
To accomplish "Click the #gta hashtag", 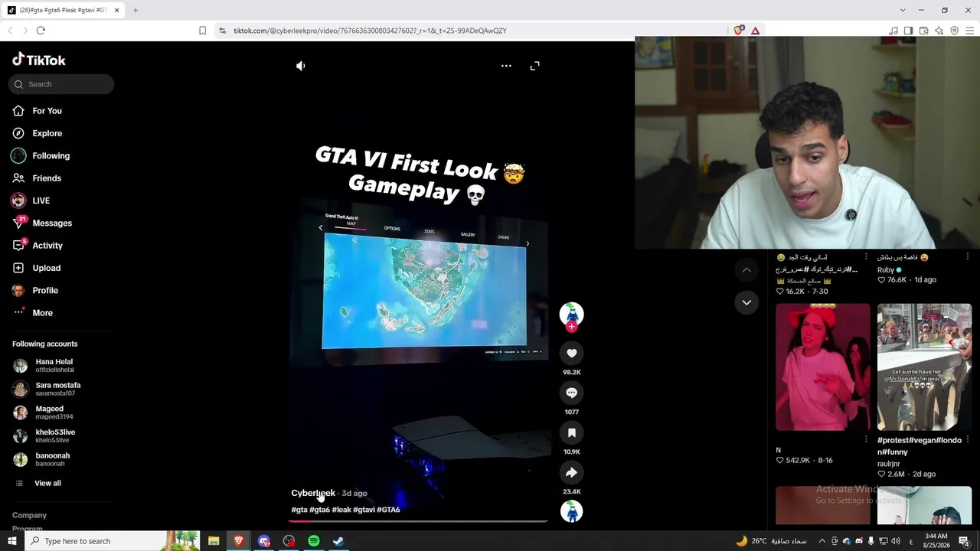I will [299, 510].
